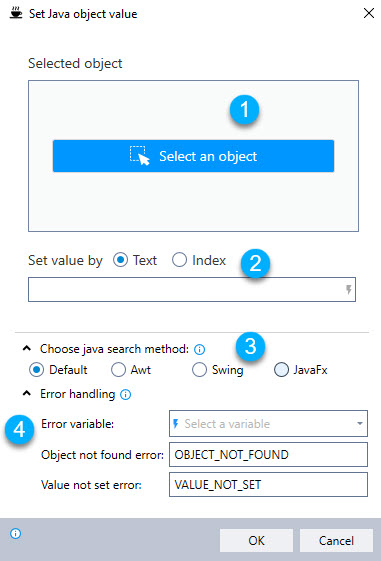The image size is (381, 561).
Task: Choose the Swing search method
Action: (218, 370)
